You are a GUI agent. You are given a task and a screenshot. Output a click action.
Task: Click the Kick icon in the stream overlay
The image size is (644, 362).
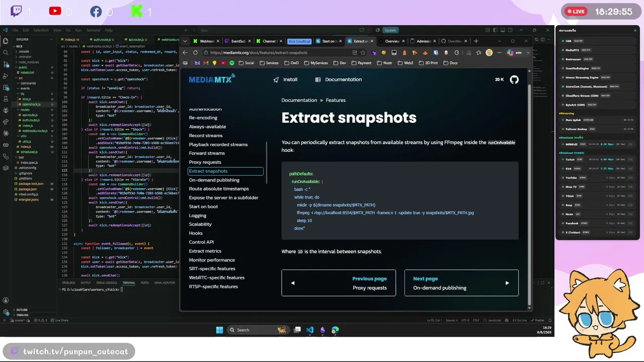pyautogui.click(x=136, y=11)
